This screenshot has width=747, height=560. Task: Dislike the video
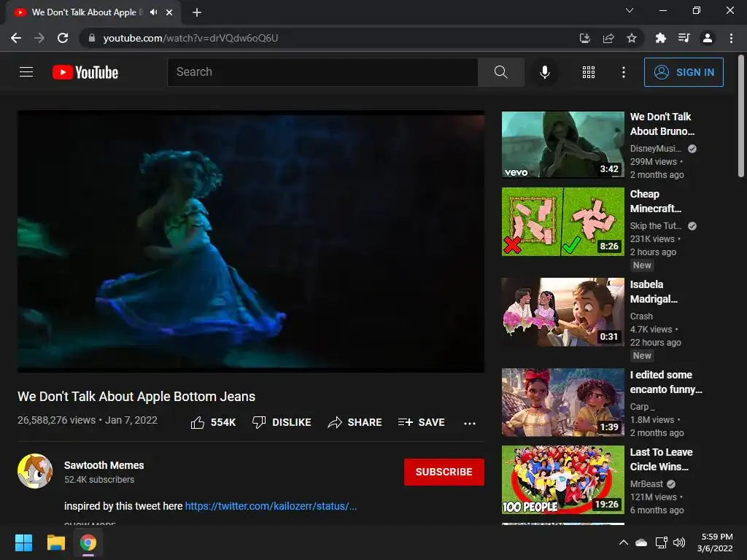pyautogui.click(x=282, y=422)
